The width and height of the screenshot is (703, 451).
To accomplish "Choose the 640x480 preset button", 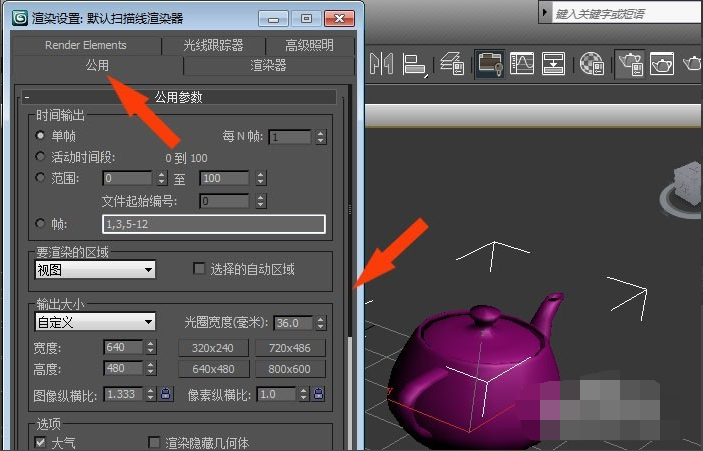I will [x=213, y=369].
